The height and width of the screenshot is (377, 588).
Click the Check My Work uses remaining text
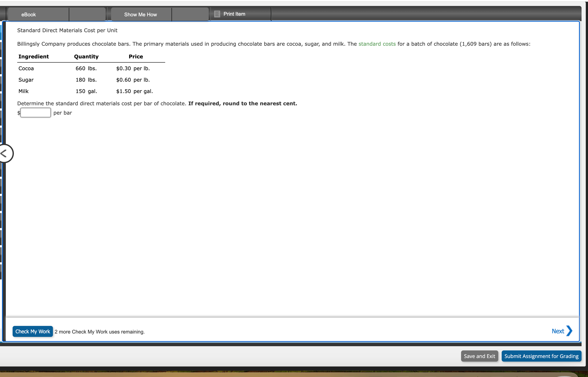[x=99, y=331]
